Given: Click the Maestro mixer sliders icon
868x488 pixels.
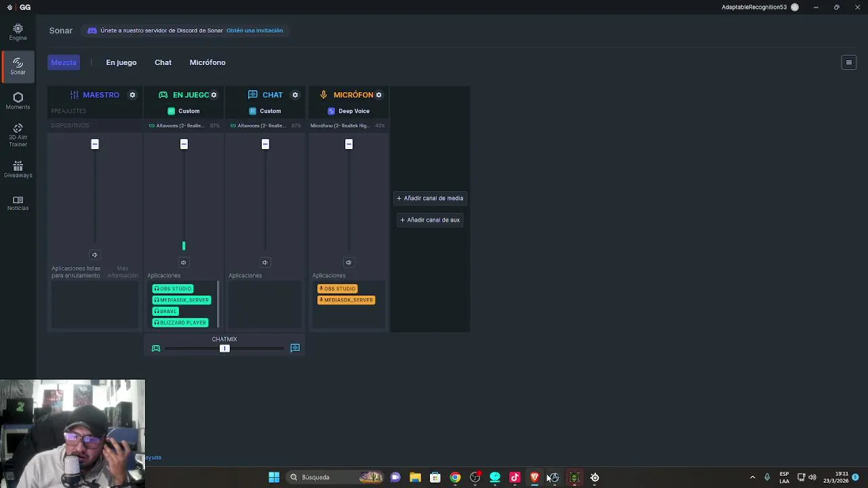Looking at the screenshot, I should point(75,95).
